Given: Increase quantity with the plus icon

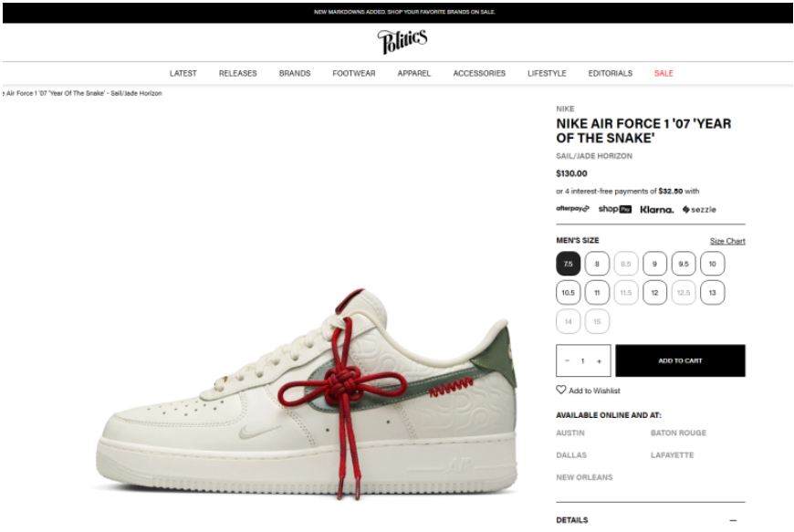Looking at the screenshot, I should pos(599,361).
